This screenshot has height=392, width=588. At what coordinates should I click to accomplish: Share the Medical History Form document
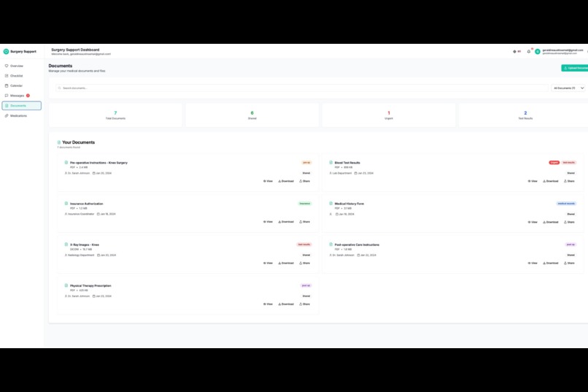point(569,222)
